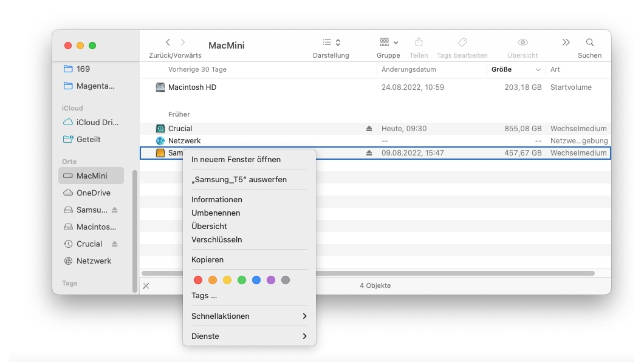Select the Macintosh HD row name
Viewport: 644px width, 362px height.
tap(192, 87)
